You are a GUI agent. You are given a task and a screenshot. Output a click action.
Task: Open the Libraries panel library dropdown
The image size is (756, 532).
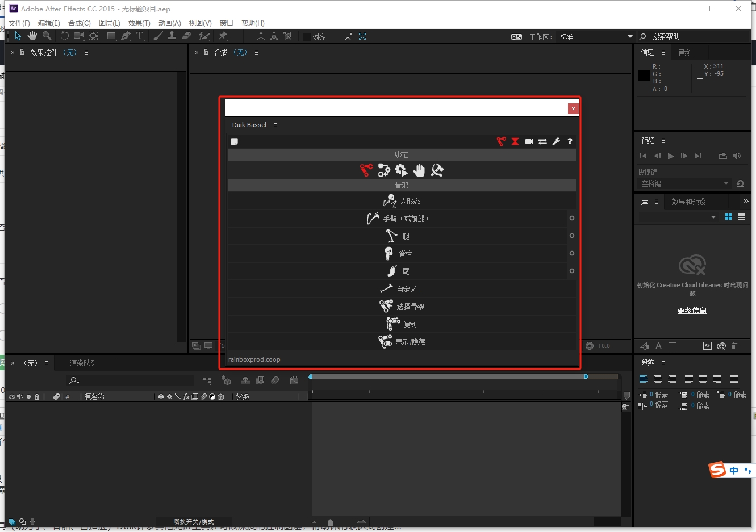click(678, 217)
